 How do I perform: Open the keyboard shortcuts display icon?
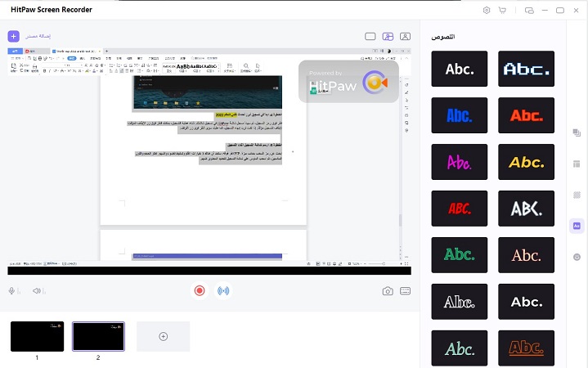(405, 291)
